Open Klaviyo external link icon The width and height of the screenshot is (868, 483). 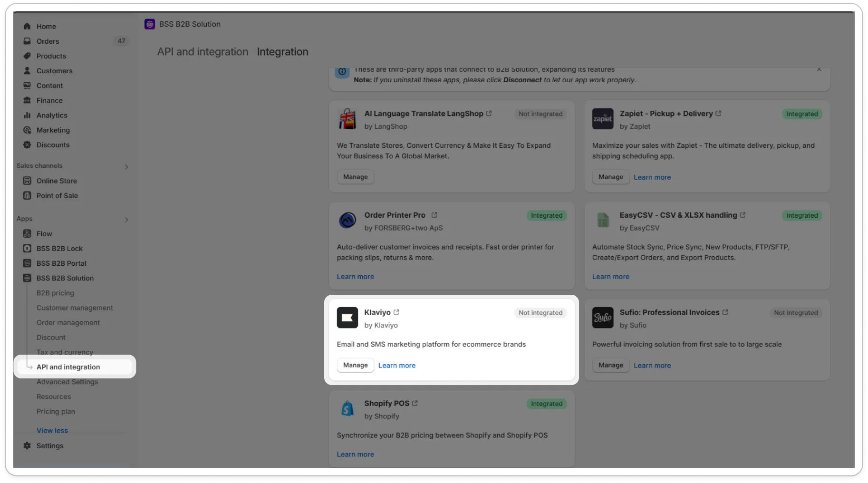coord(396,312)
